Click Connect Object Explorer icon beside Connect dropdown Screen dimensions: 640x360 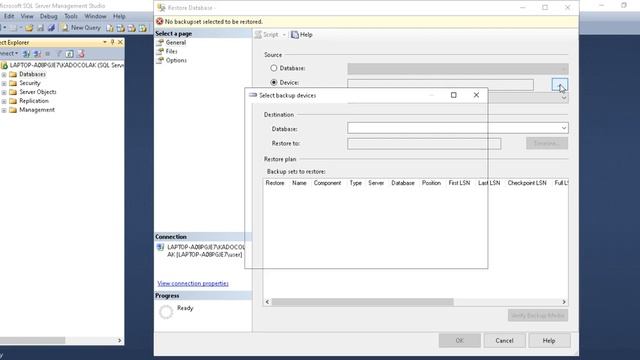[x=27, y=53]
